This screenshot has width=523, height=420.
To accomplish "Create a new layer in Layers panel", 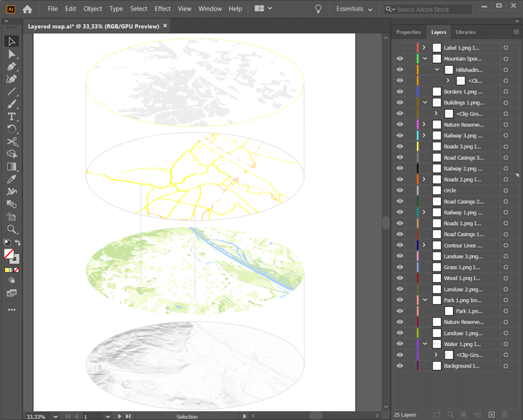I will [x=492, y=414].
